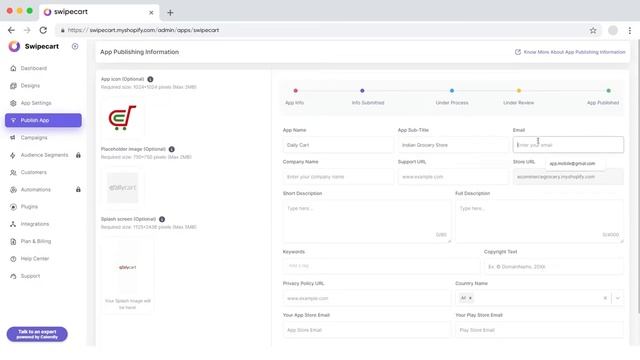This screenshot has width=640, height=360.
Task: Open the Dashboard sidebar item
Action: 33,68
